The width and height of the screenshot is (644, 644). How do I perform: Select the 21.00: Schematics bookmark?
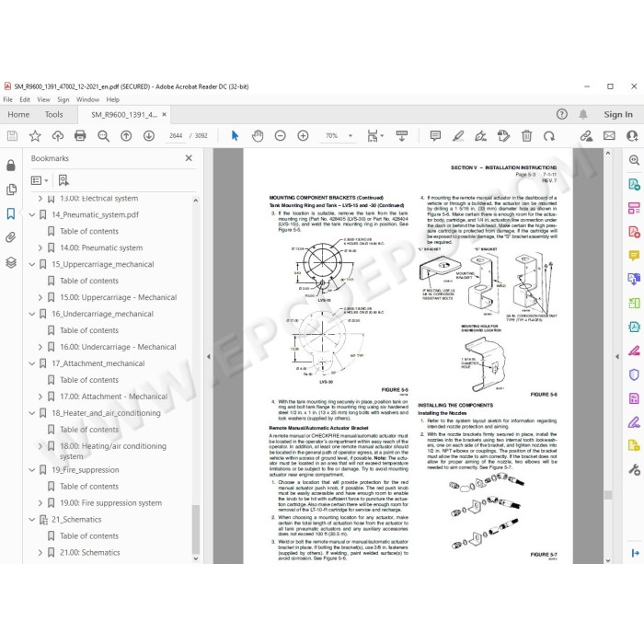point(90,552)
